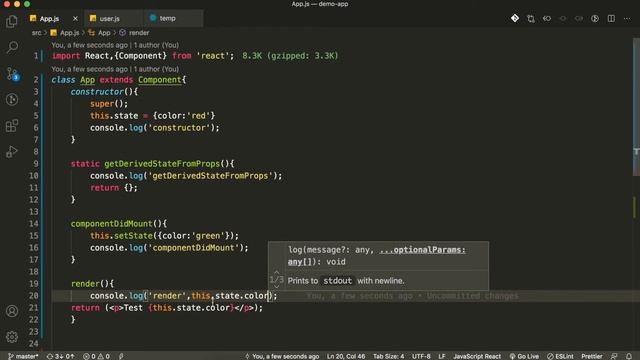Click the feedback icon in status bar

(x=614, y=356)
